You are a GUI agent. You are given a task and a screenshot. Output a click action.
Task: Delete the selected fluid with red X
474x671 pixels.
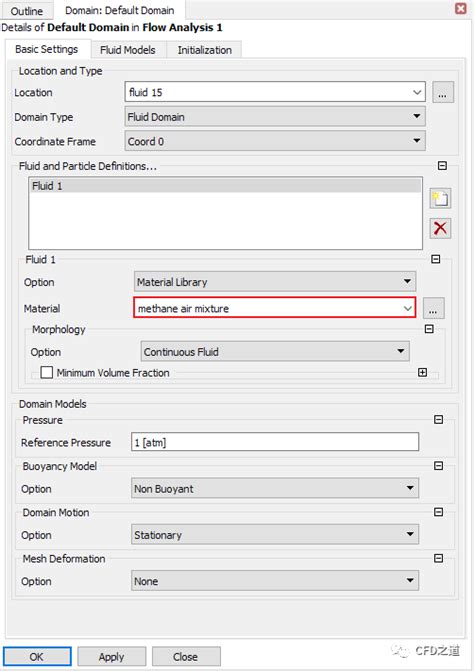coord(440,228)
